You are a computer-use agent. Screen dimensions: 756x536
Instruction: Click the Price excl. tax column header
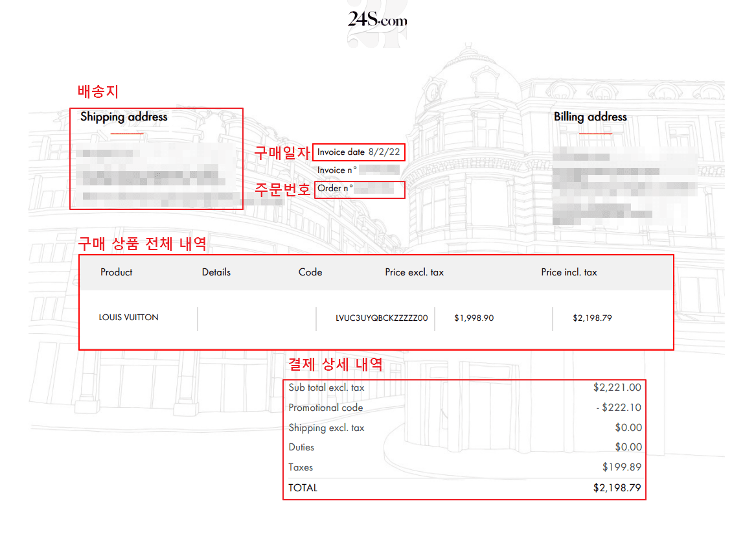click(x=414, y=272)
